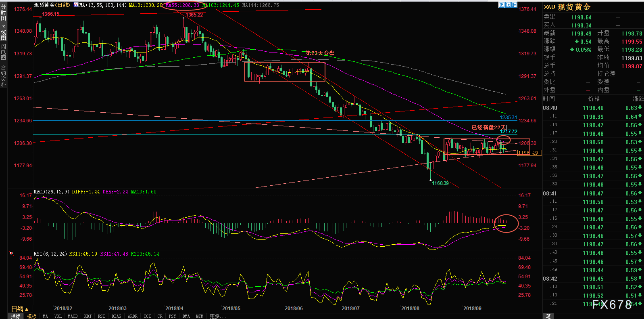The height and width of the screenshot is (319, 644).
Task: Click the play-style chart icon at top right
Action: (x=508, y=5)
